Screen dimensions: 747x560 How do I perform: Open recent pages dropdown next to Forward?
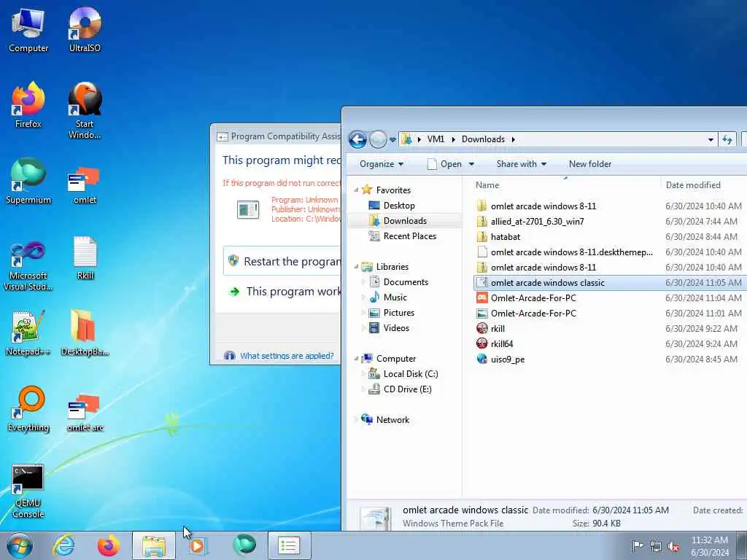392,140
